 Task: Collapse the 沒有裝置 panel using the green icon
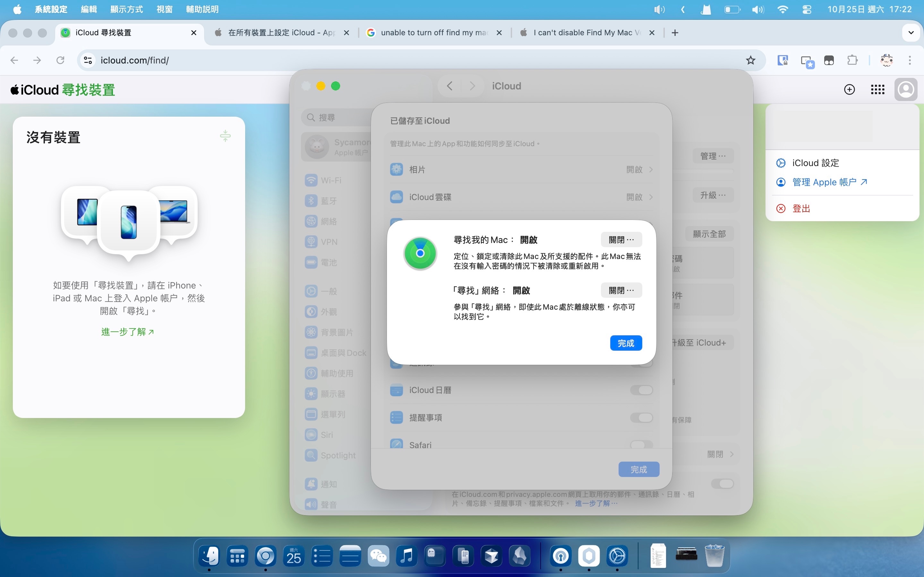click(x=225, y=136)
